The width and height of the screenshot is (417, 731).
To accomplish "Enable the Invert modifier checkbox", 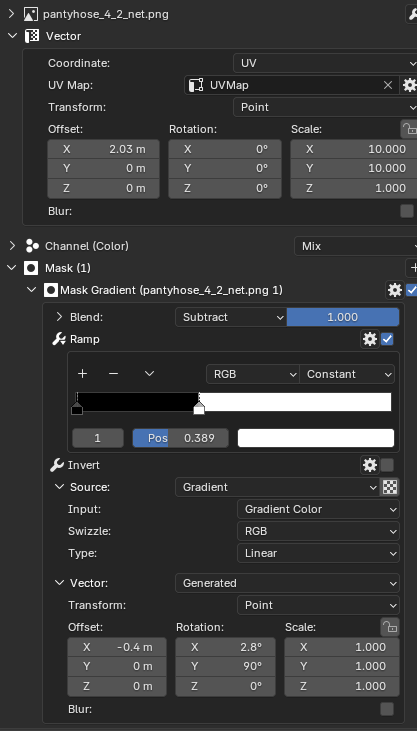I will pos(387,465).
